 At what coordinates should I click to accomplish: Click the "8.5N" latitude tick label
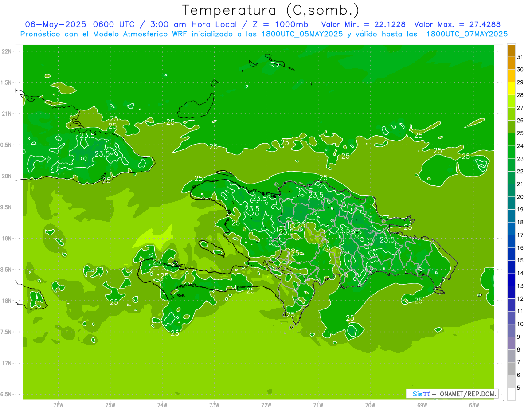[7, 270]
